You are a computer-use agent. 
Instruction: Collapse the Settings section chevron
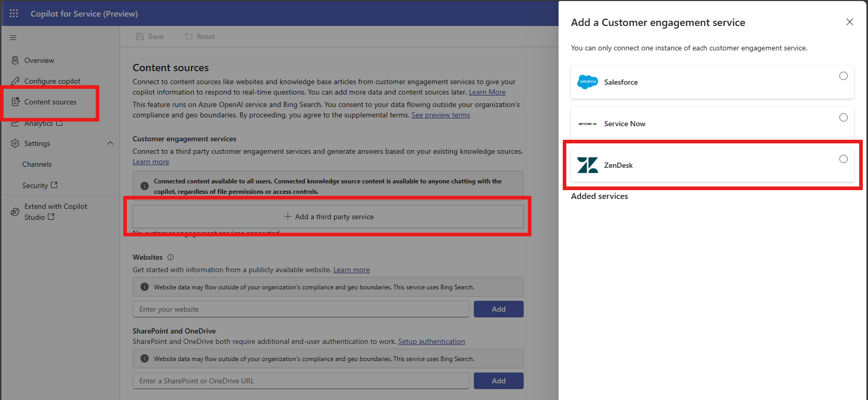[110, 143]
